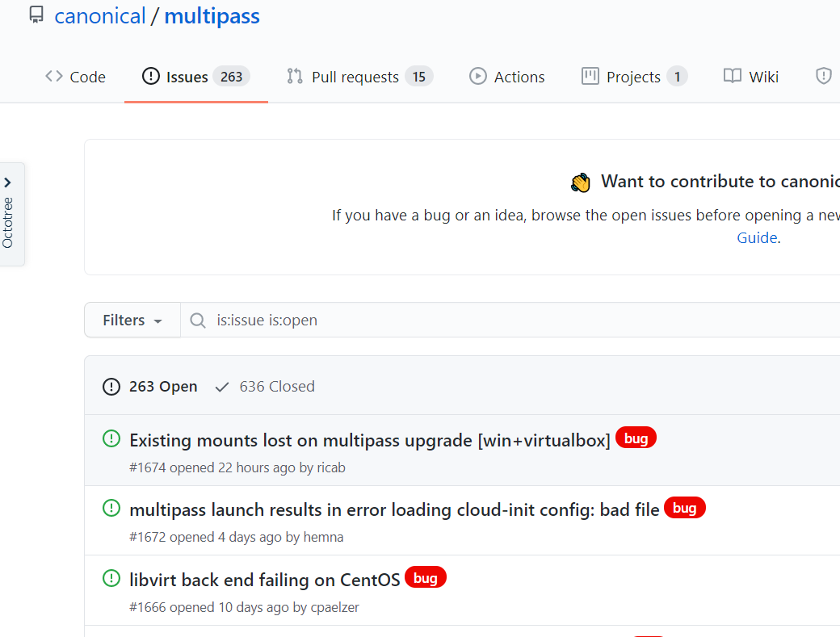Click the Issues tab exclamation icon
Screen dimensions: 840x637
pyautogui.click(x=150, y=76)
